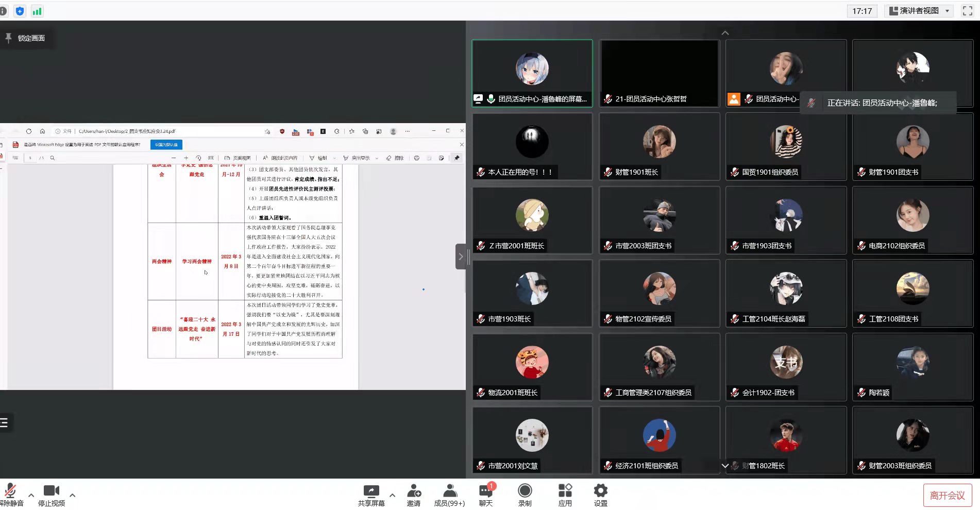Screen dimensions: 980x510
Task: Open the Chat (聊天) icon
Action: click(x=485, y=491)
